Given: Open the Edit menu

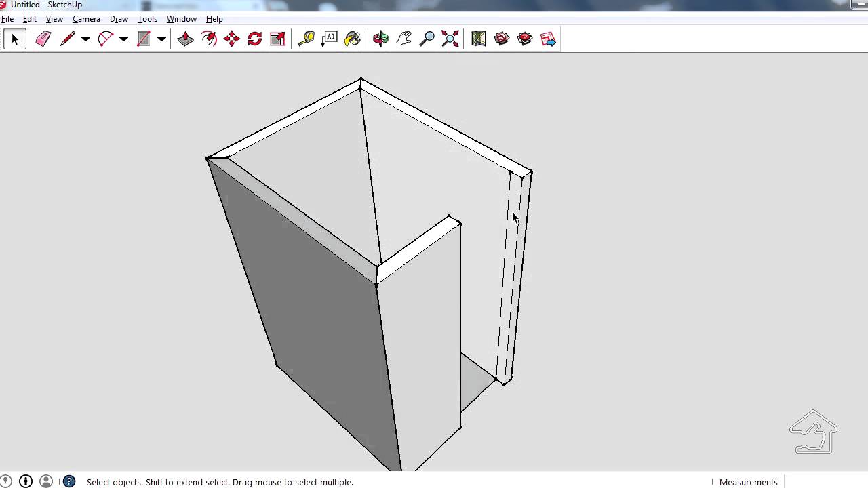Looking at the screenshot, I should [30, 19].
